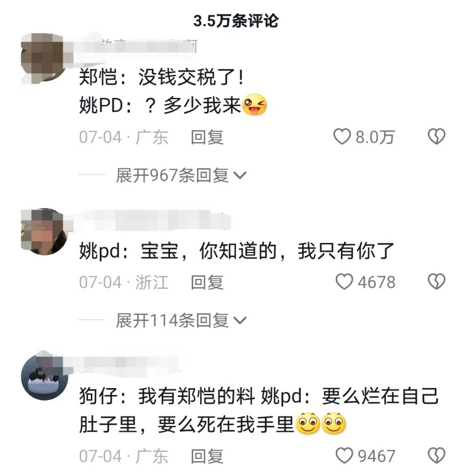Open first commenter's pixelated avatar

(44, 58)
